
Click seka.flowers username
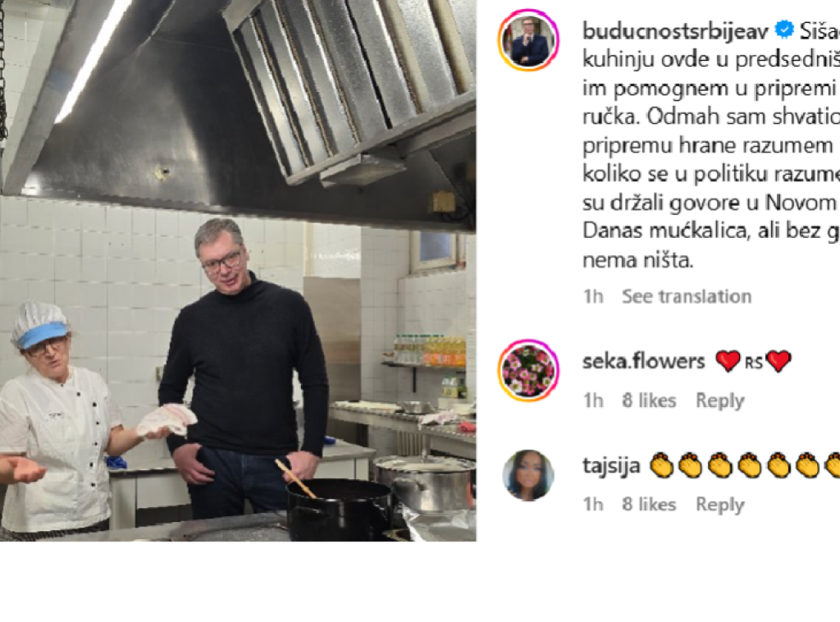point(643,361)
